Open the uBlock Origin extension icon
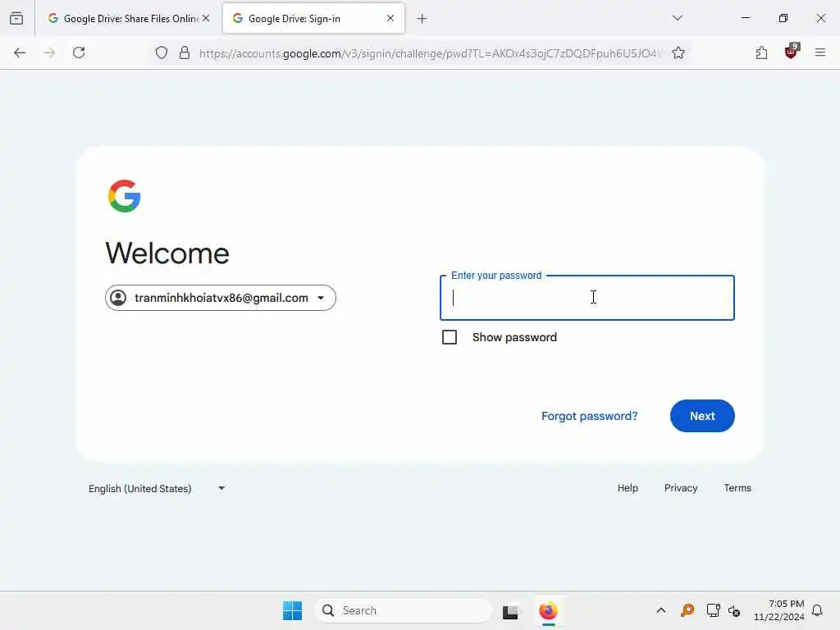840x630 pixels. [792, 52]
